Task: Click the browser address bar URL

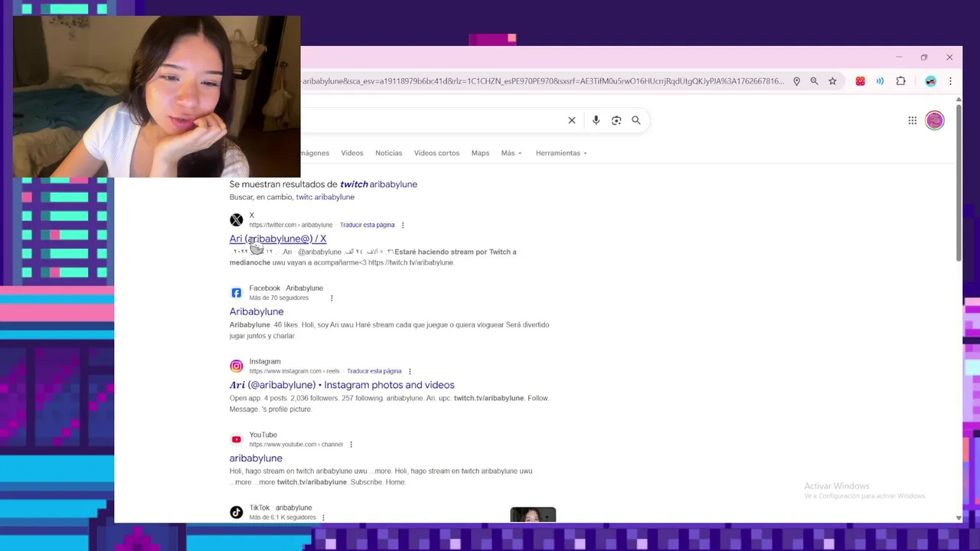Action: coord(544,81)
